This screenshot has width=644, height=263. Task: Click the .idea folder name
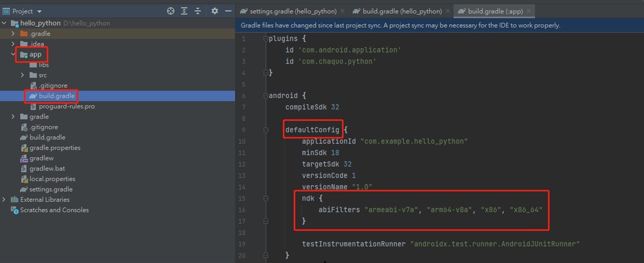[x=36, y=44]
